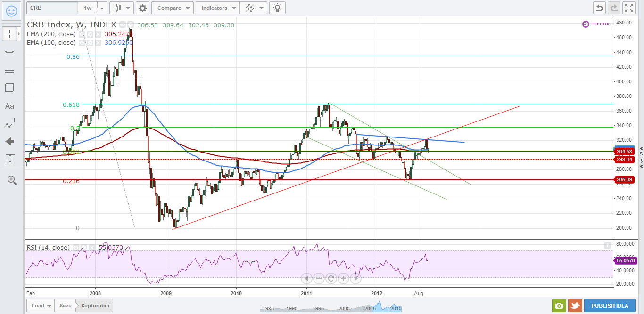Remove the EMA 100 indicator
Image resolution: width=644 pixels, height=314 pixels.
(98, 43)
